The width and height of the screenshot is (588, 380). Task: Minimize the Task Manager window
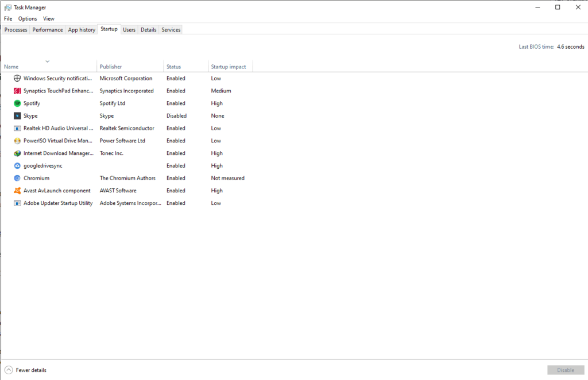[537, 7]
